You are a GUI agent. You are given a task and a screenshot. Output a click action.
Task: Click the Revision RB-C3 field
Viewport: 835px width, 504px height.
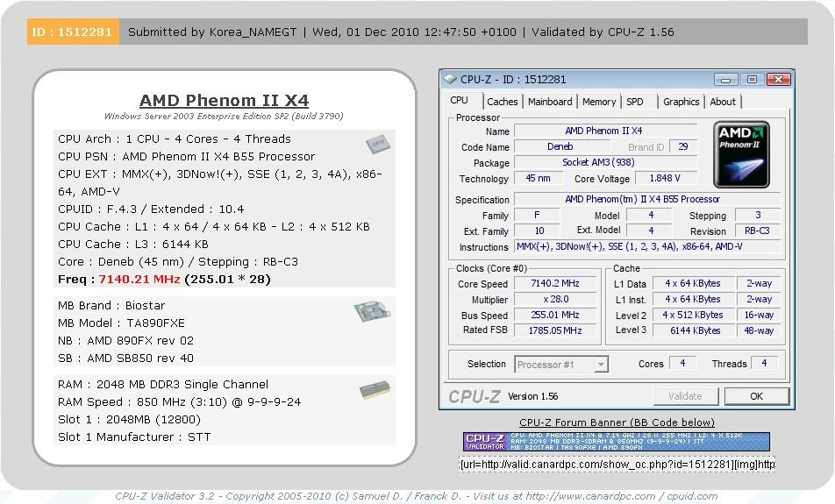pyautogui.click(x=757, y=231)
